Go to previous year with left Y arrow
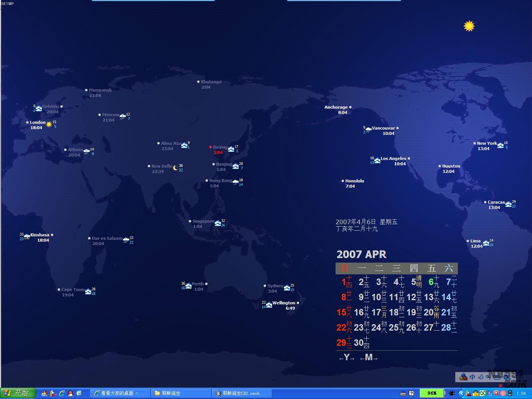Viewport: 532px width, 399px height. tap(341, 358)
